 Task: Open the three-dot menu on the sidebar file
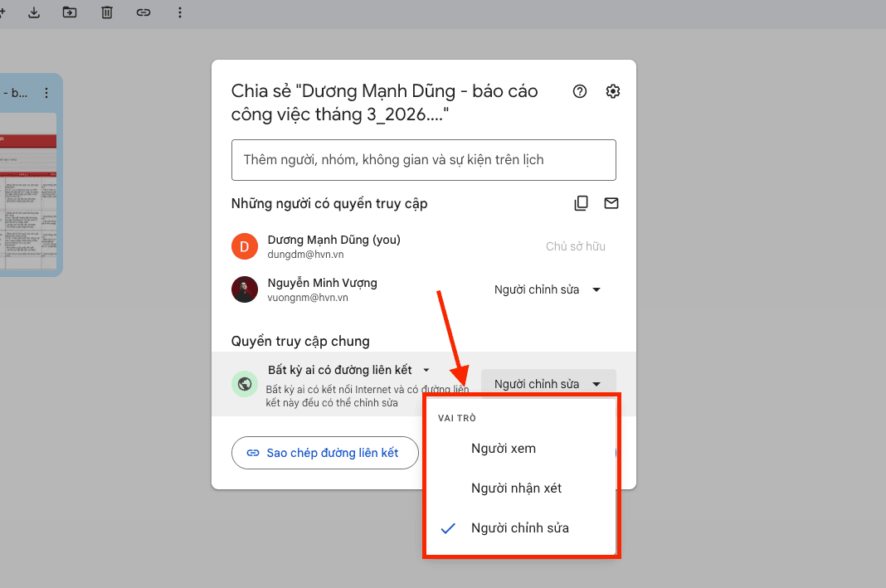(x=46, y=92)
